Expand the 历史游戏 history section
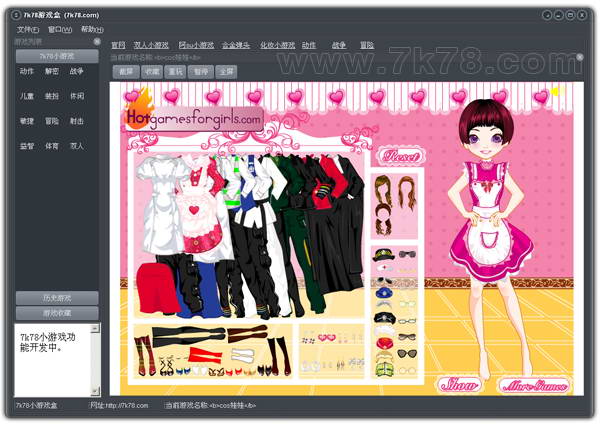Image resolution: width=600 pixels, height=424 pixels. coord(57,298)
